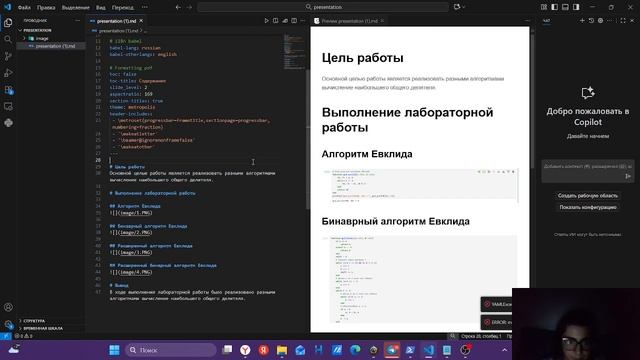Click the editor minimap
This screenshot has height=360, width=640.
[293, 52]
